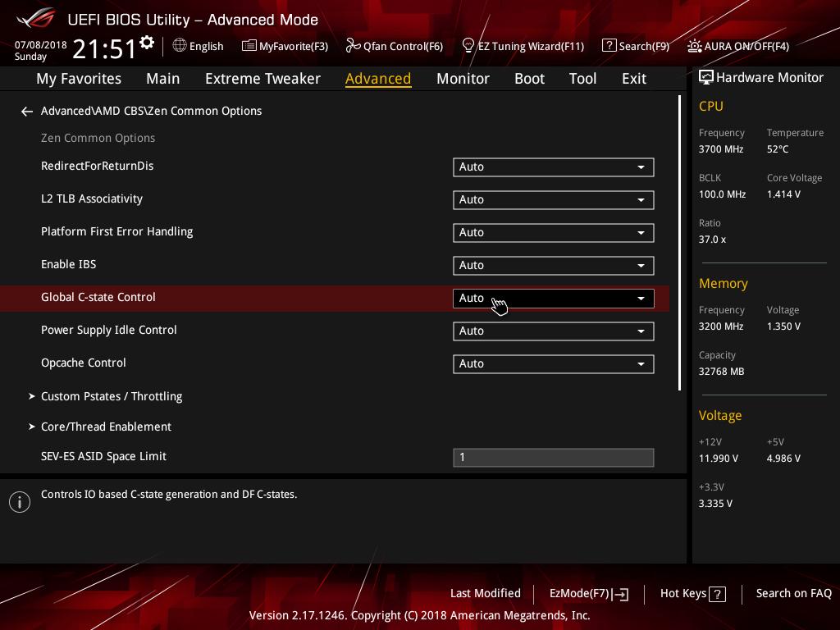
Task: Go back using the left arrow icon
Action: pos(27,112)
